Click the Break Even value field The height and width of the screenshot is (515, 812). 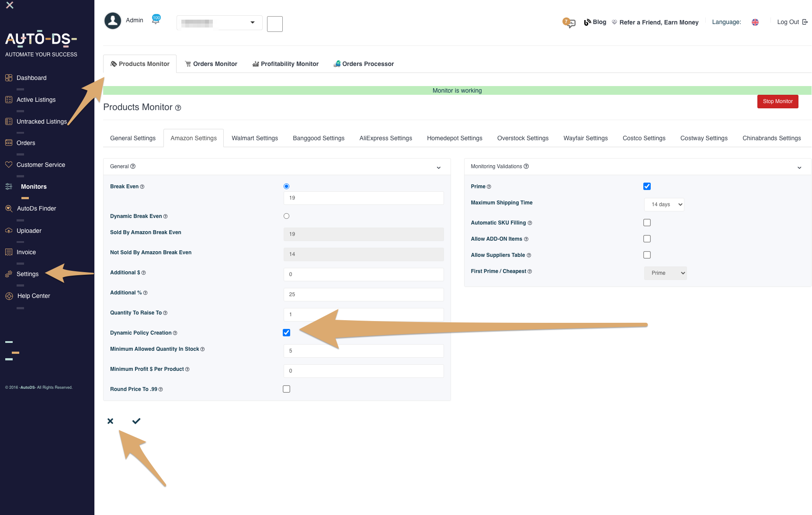coord(364,198)
